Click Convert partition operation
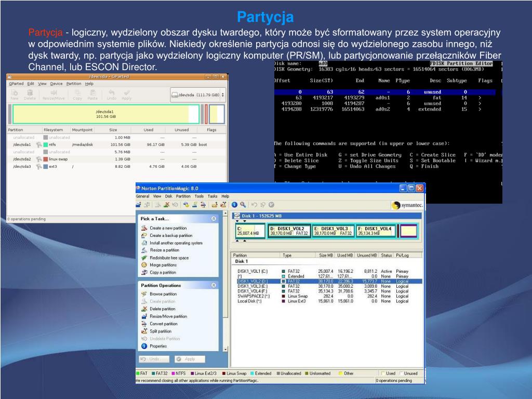This screenshot has width=532, height=399. [164, 324]
